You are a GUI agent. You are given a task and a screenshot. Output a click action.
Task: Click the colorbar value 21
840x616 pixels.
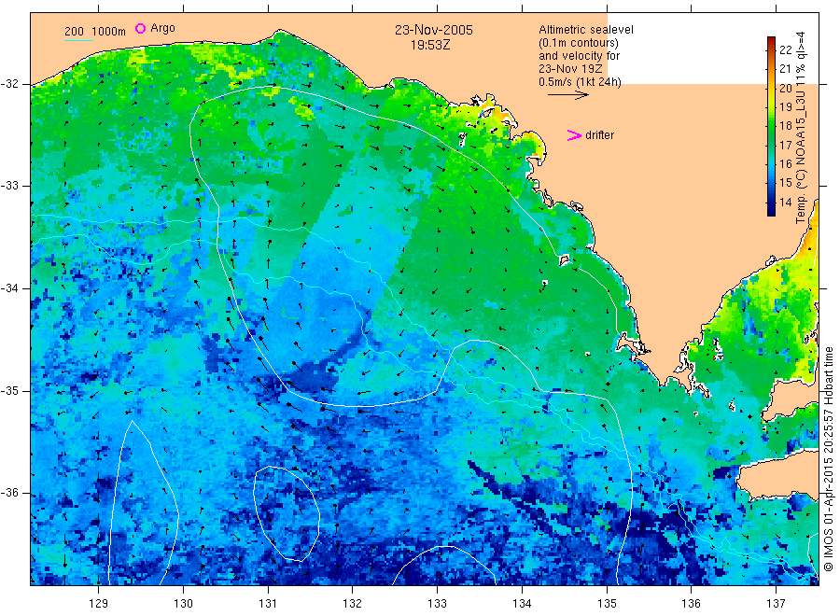tap(785, 68)
